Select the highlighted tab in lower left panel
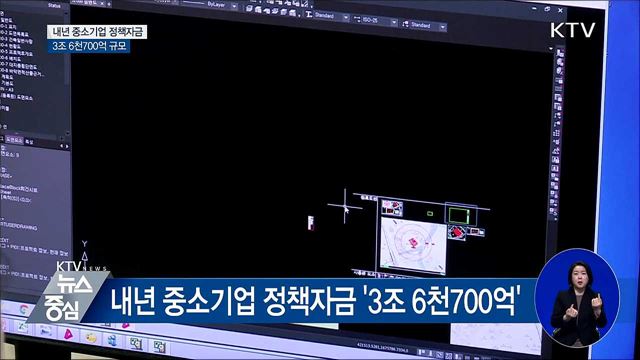Image resolution: width=640 pixels, height=360 pixels. coord(14,140)
